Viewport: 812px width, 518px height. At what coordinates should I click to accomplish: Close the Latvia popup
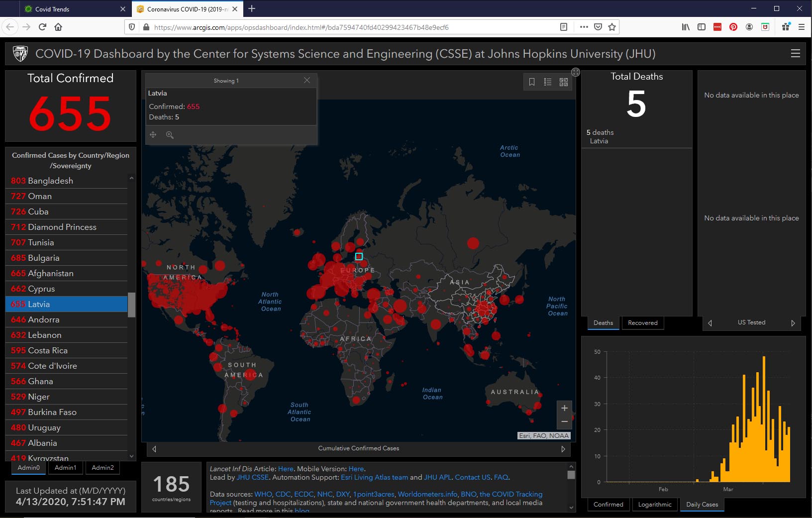tap(307, 80)
